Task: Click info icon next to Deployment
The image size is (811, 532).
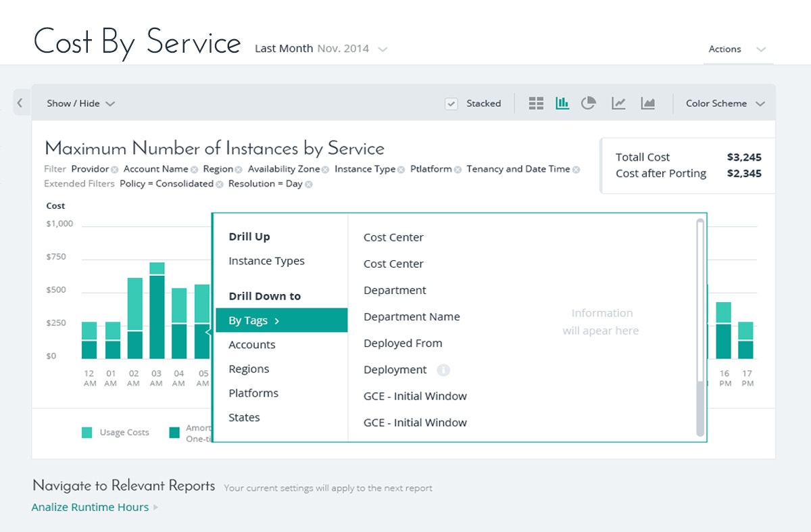Action: (443, 370)
